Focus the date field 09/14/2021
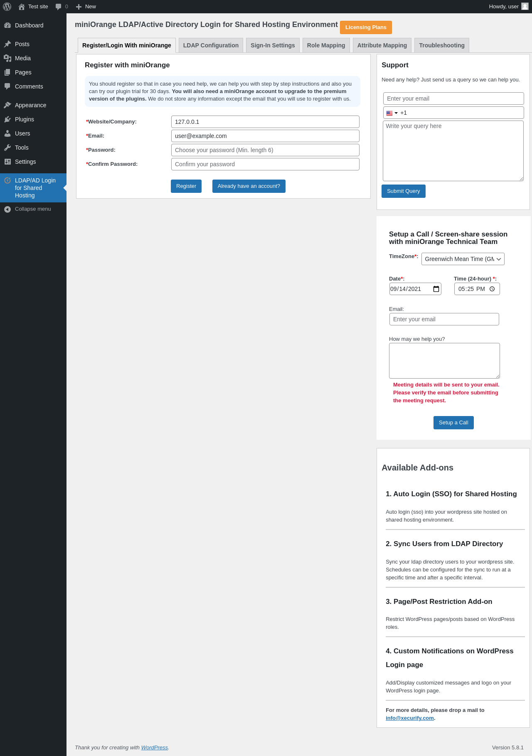Image resolution: width=532 pixels, height=756 pixels. [415, 289]
